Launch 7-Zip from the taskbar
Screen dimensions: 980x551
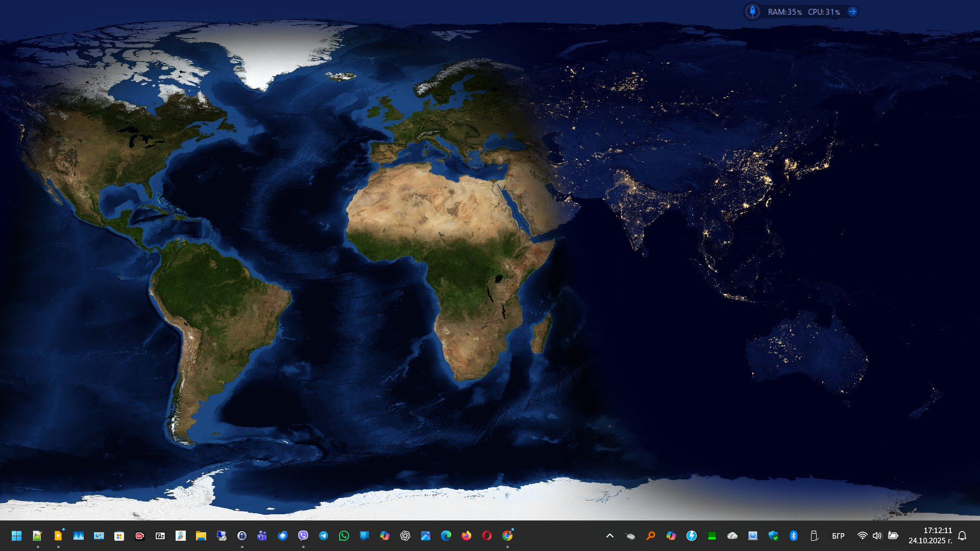pyautogui.click(x=160, y=536)
